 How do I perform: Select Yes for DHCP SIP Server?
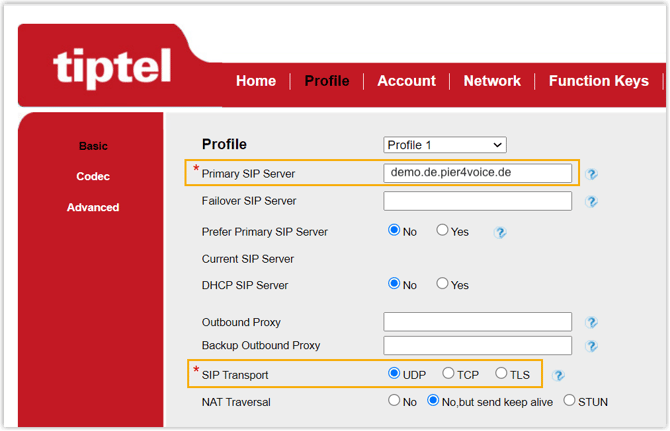pos(442,284)
